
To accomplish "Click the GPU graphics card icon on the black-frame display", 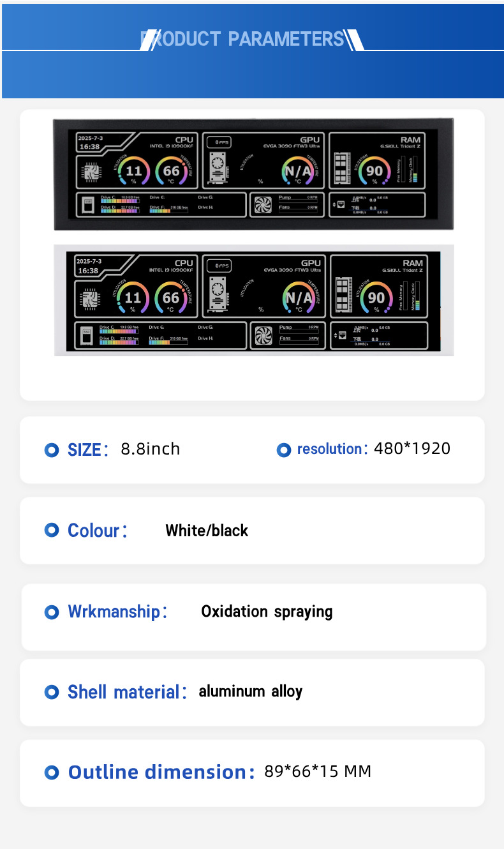I will coord(218,167).
